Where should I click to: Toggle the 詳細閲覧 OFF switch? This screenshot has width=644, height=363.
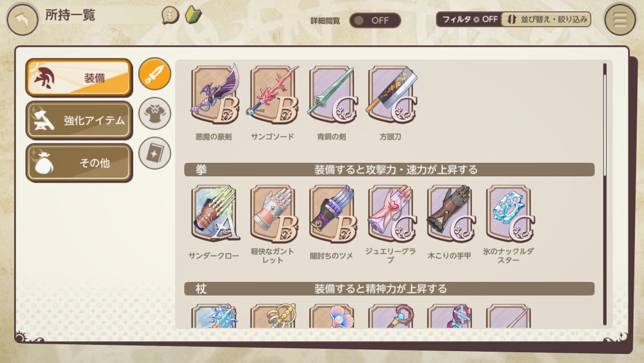click(x=375, y=20)
